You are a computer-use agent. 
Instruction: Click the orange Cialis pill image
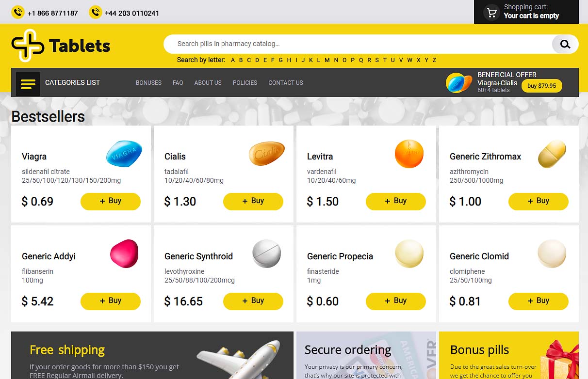point(267,154)
